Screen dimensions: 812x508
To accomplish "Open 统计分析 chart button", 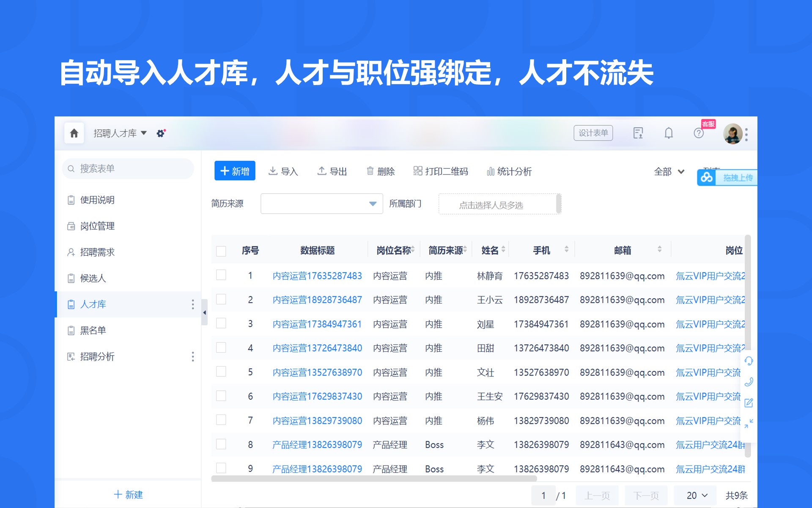I will [509, 171].
